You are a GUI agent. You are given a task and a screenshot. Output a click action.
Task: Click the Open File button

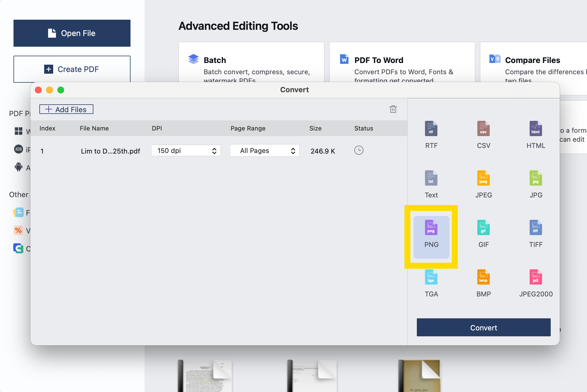point(72,33)
